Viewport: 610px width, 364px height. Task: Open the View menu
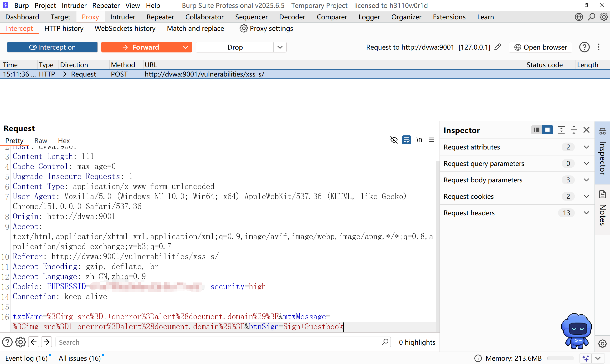133,5
